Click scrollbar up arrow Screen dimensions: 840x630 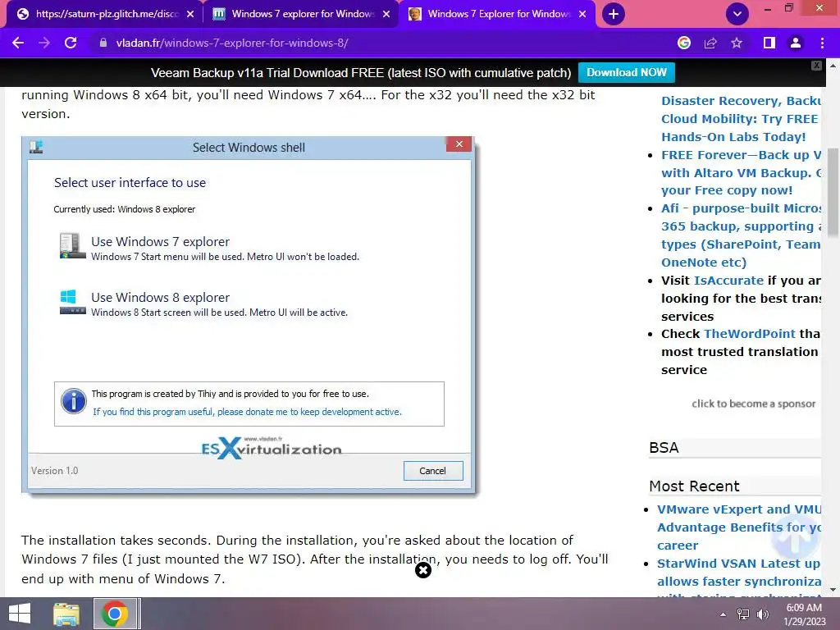pyautogui.click(x=833, y=66)
